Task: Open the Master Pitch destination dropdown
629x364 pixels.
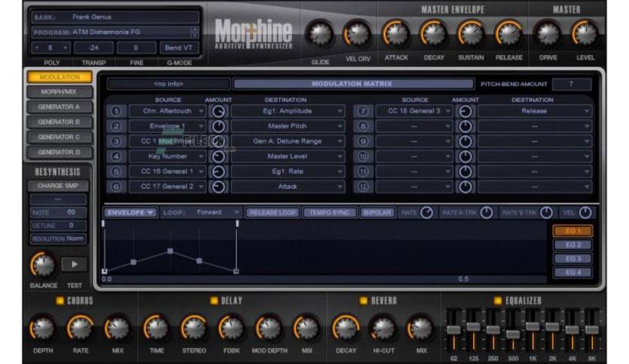Action: (287, 126)
